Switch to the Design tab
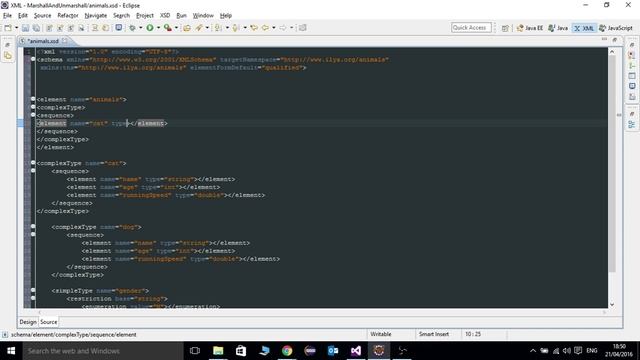Image resolution: width=640 pixels, height=360 pixels. click(28, 322)
